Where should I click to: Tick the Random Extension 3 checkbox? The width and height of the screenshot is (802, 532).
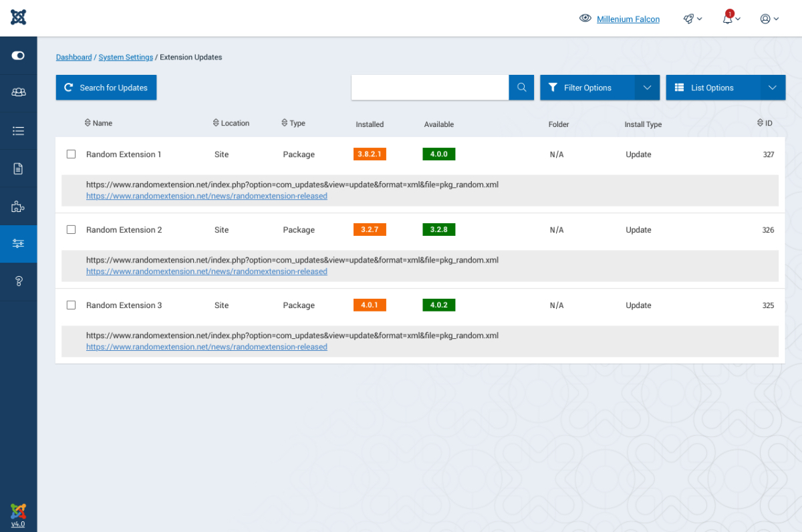pos(72,305)
